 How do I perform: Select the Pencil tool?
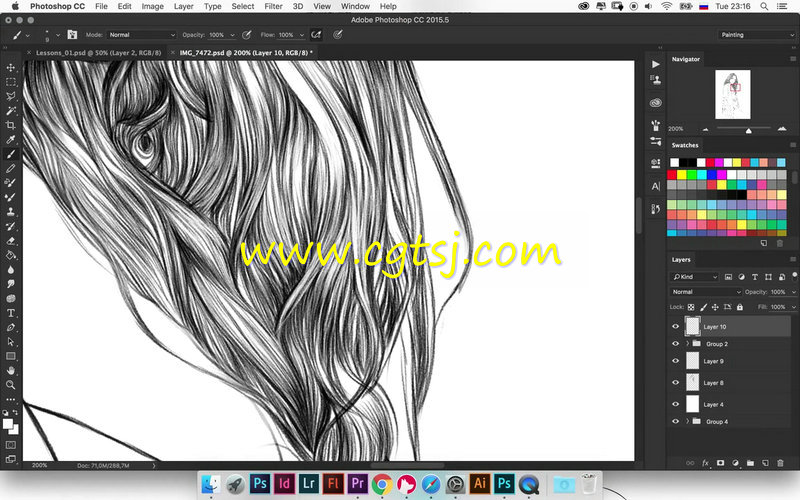pos(10,168)
